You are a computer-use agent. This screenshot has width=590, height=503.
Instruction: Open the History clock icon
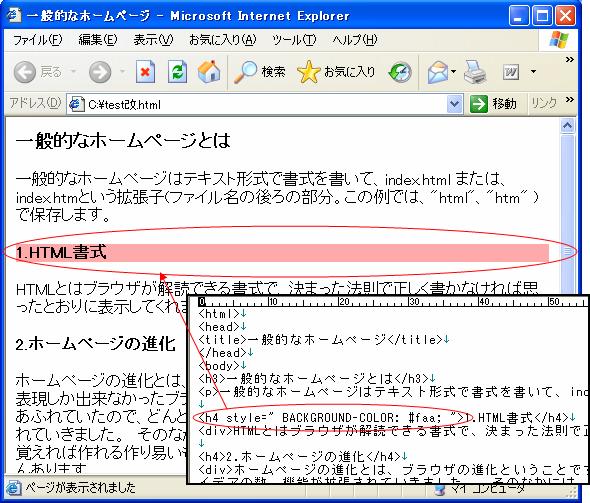pyautogui.click(x=400, y=71)
